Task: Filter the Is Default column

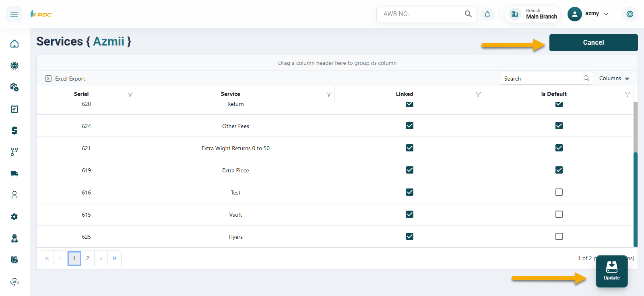Action: click(627, 94)
